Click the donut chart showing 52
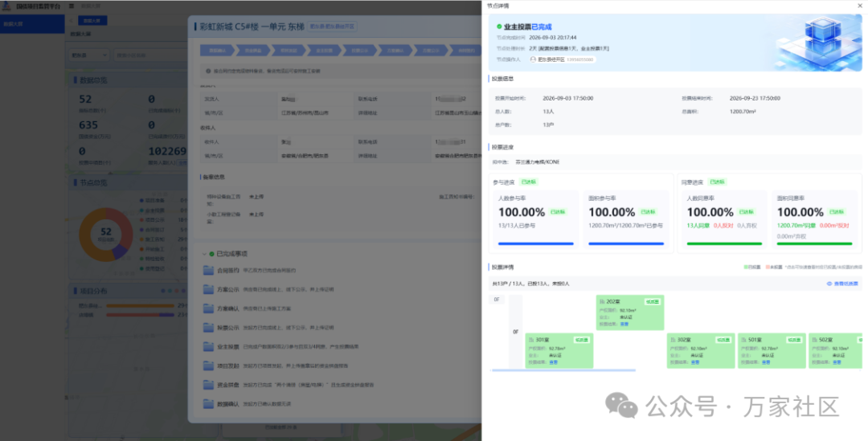Screen dimensions: 868x441 coord(106,235)
